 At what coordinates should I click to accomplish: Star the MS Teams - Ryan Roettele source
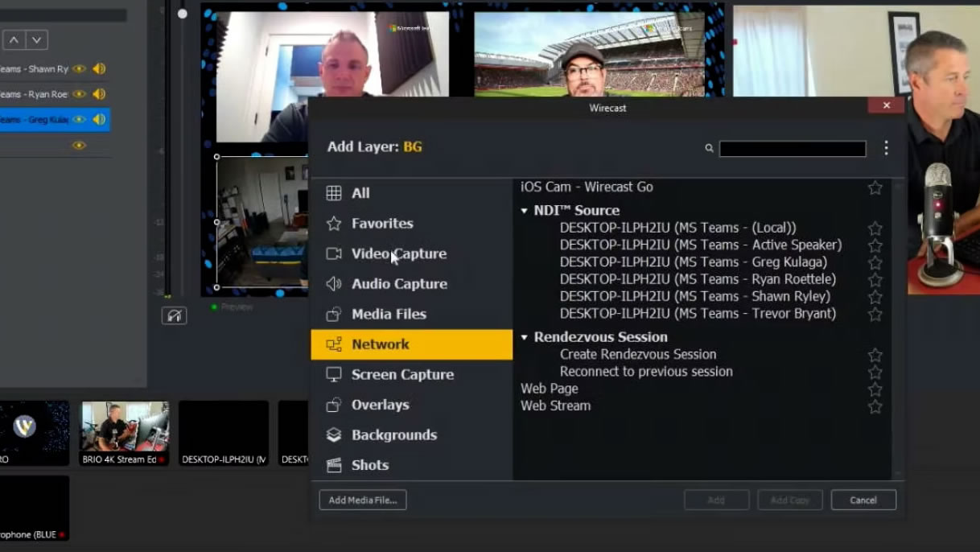(x=875, y=280)
